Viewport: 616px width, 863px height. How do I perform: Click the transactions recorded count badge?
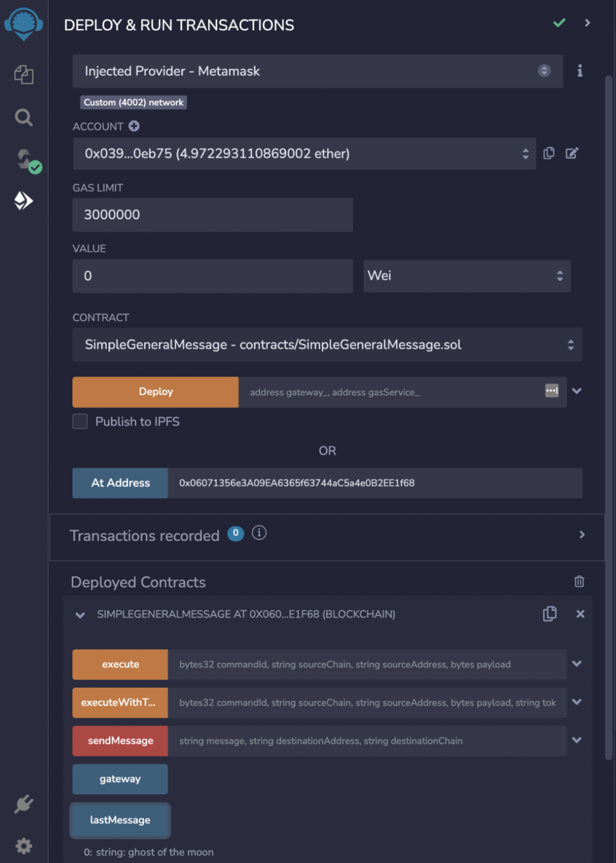pyautogui.click(x=236, y=533)
